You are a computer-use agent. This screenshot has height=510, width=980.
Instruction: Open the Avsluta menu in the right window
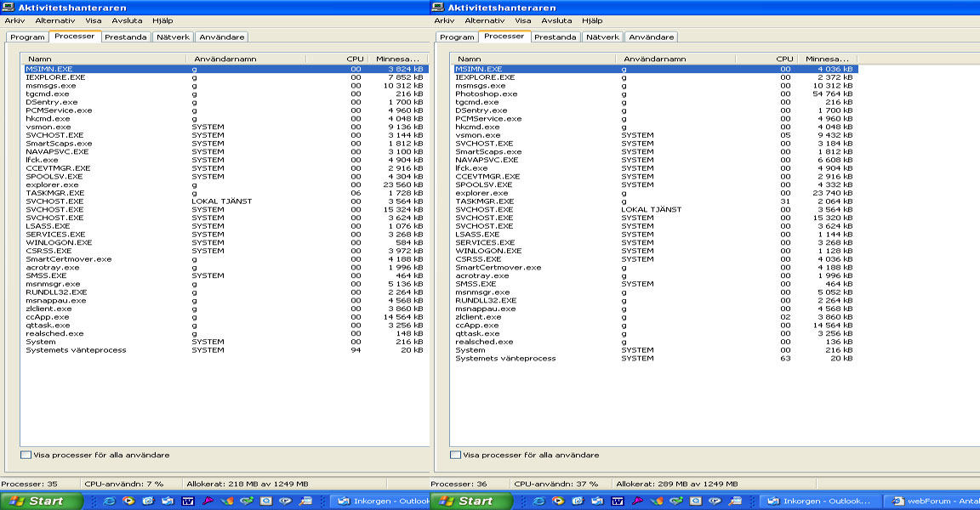(x=556, y=20)
